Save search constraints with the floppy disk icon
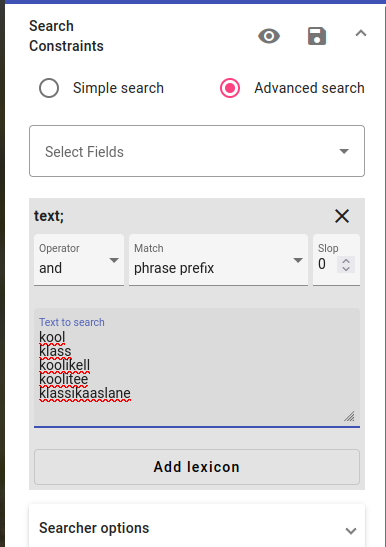Viewport: 386px width, 547px height. [317, 36]
